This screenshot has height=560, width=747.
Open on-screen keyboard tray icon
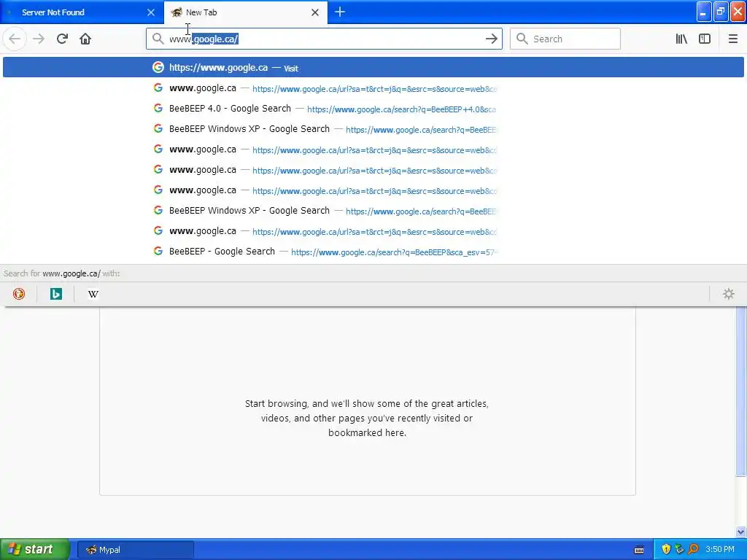coord(639,550)
